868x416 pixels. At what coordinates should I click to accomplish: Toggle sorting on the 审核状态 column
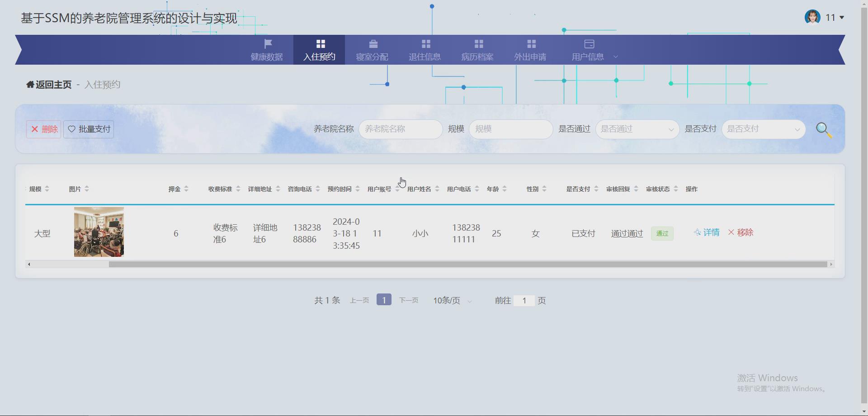pos(676,189)
